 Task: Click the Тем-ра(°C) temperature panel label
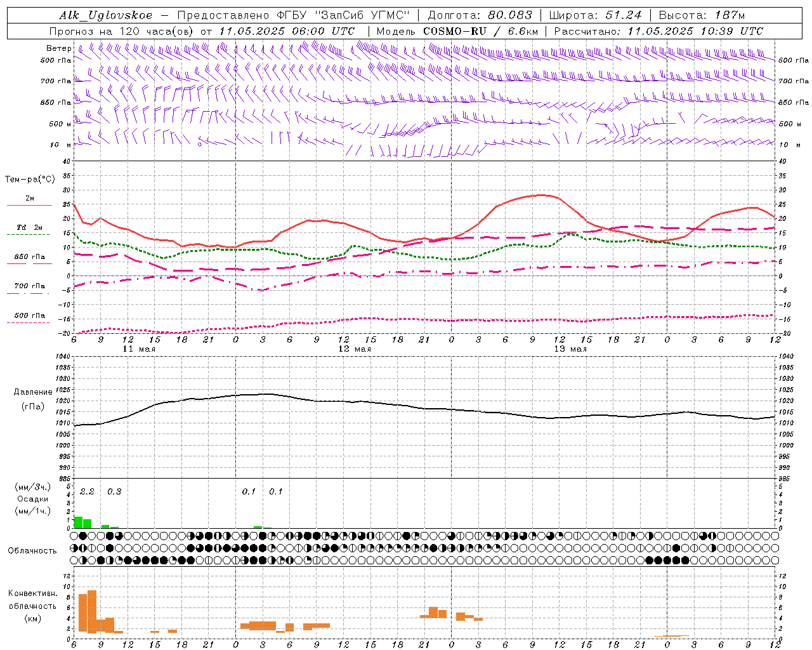click(x=30, y=180)
